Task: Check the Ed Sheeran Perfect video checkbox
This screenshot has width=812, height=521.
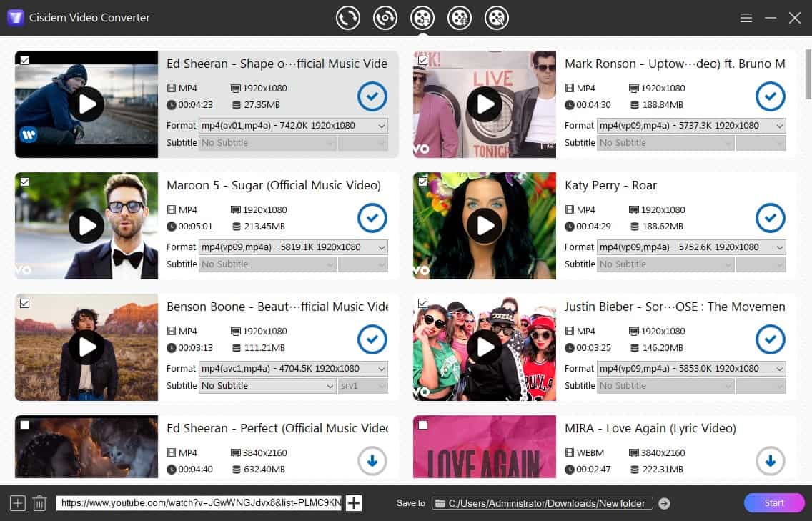Action: (25, 424)
